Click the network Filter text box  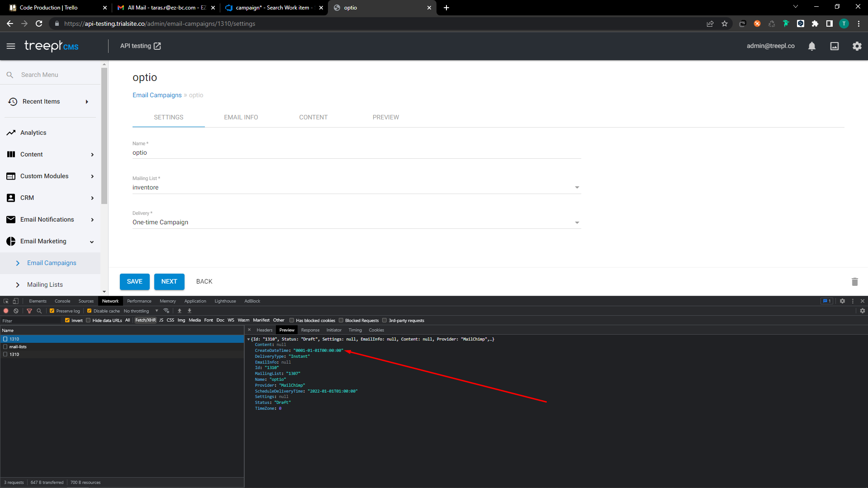coord(31,321)
